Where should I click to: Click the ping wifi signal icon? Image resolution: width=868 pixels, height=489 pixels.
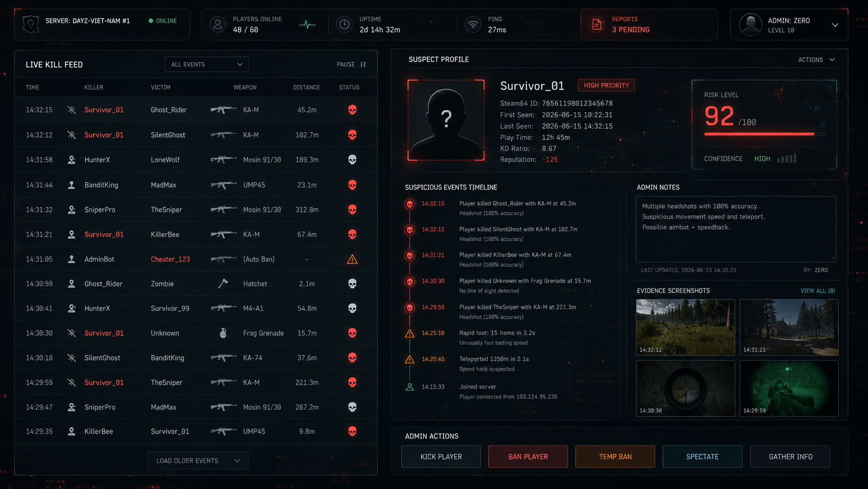click(x=472, y=24)
